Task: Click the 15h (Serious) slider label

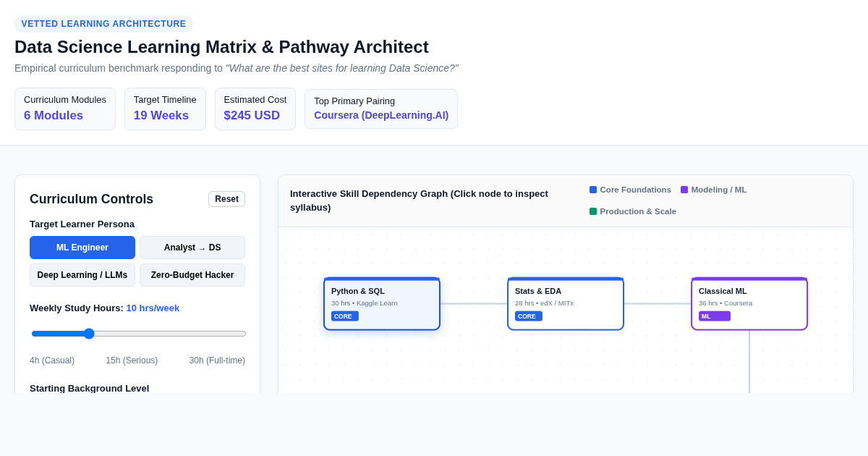Action: (132, 360)
